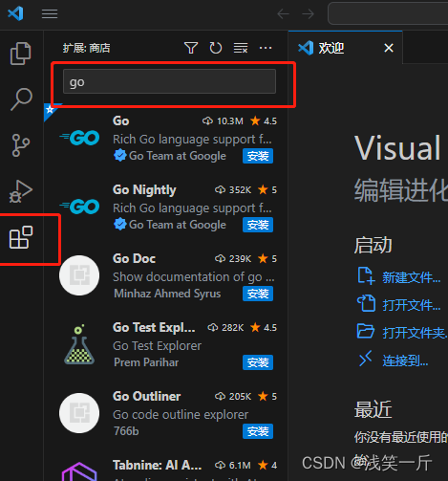The height and width of the screenshot is (481, 448).
Task: Click the Go extension 4.5 star rating
Action: (264, 121)
